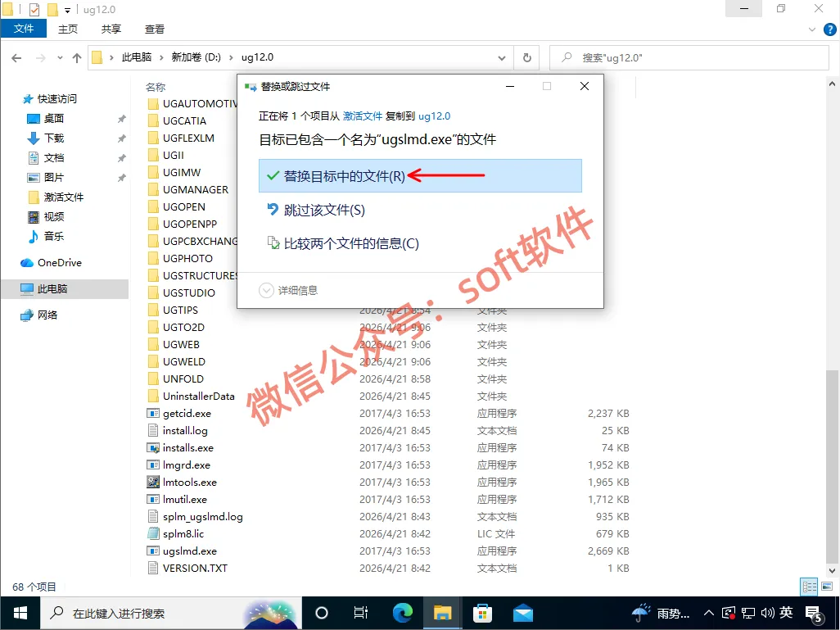This screenshot has height=630, width=840.
Task: Select the VERSION.TXT file
Action: point(195,569)
